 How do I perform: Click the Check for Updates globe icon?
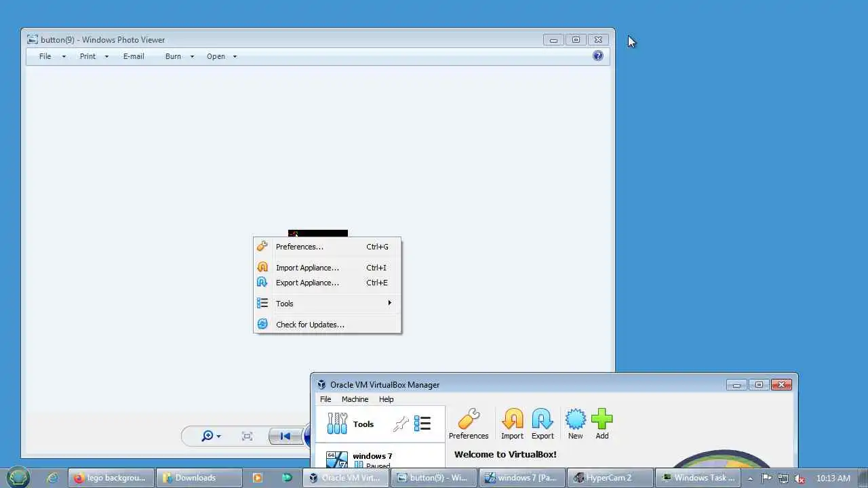262,325
